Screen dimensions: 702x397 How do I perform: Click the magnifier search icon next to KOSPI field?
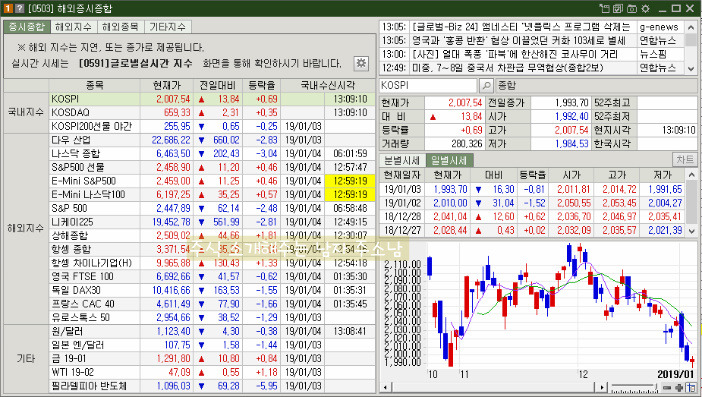(x=486, y=85)
